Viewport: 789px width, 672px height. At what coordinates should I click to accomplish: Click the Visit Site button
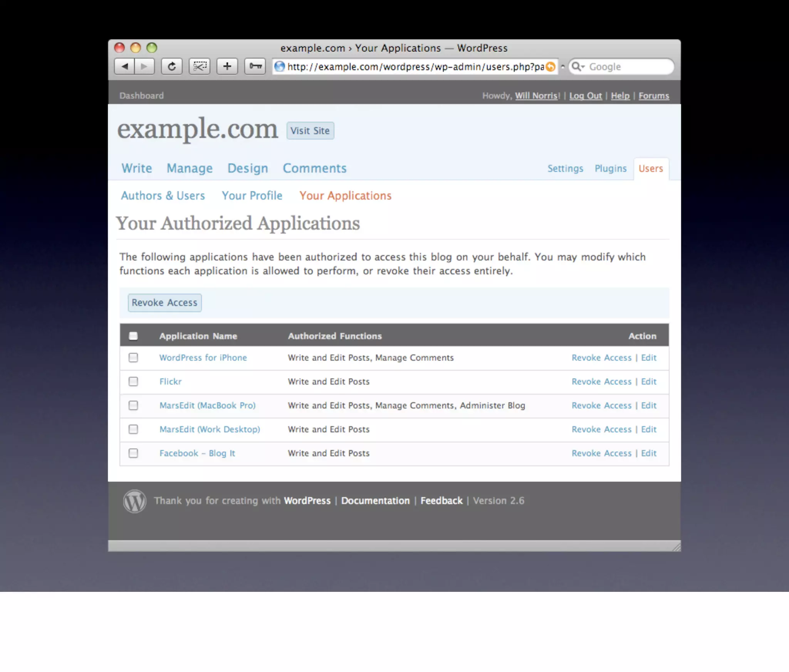point(310,131)
